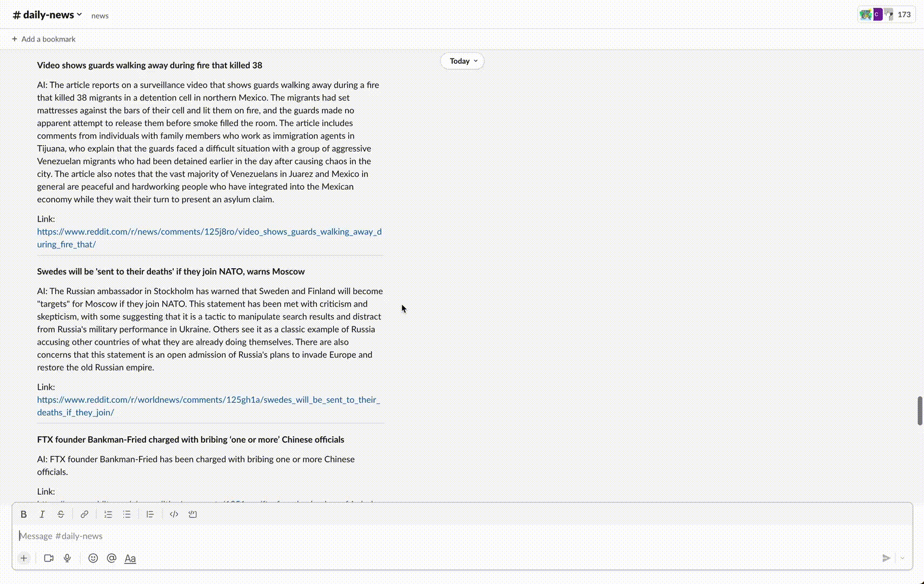Open the emoji picker
Screen dimensions: 924x584
93,558
